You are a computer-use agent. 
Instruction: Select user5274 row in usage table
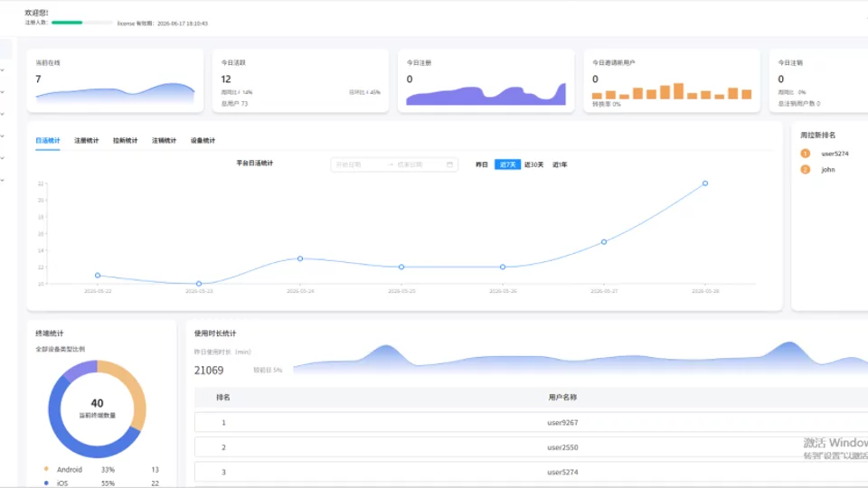[531, 472]
